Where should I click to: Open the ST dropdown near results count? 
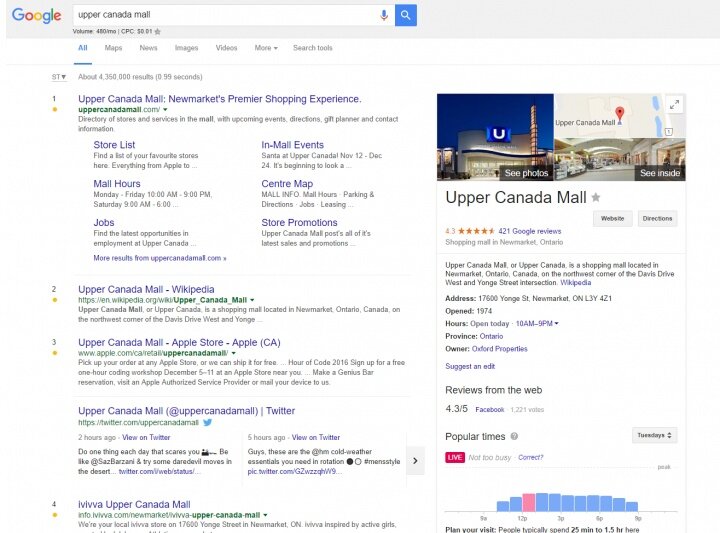(59, 77)
